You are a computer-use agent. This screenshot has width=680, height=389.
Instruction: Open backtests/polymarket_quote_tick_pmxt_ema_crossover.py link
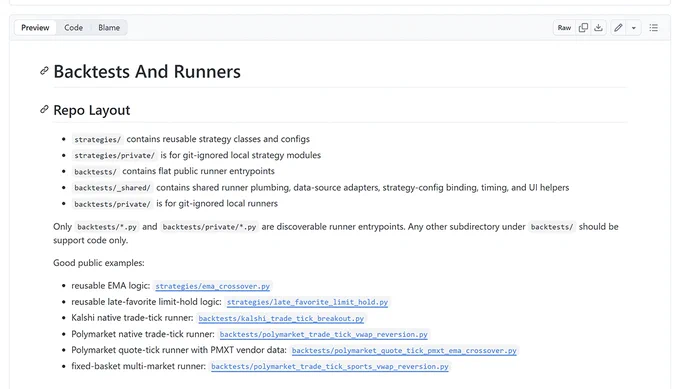(x=404, y=350)
